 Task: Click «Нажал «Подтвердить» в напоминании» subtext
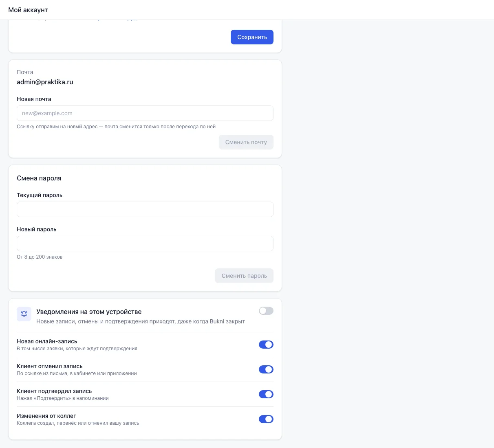click(63, 398)
